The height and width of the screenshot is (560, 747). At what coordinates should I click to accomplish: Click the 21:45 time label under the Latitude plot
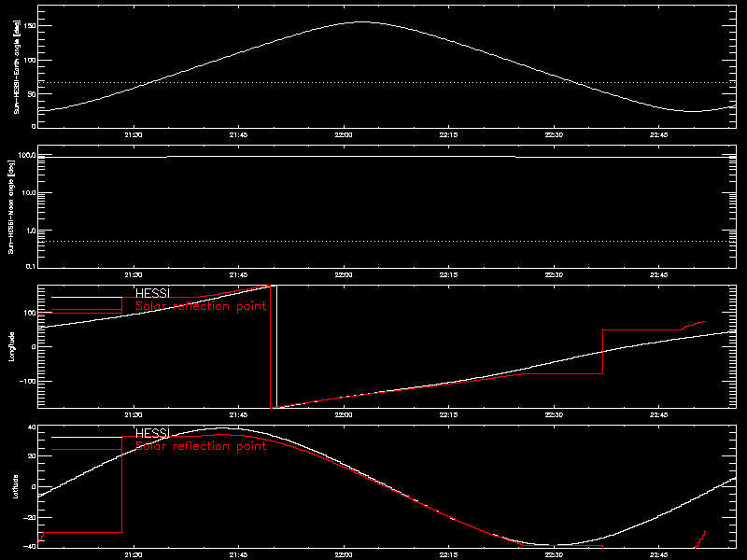click(x=238, y=555)
